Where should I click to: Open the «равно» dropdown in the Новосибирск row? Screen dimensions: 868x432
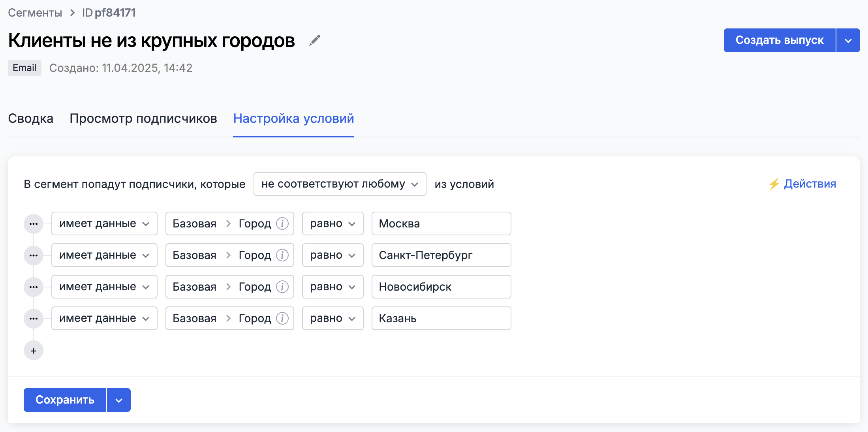click(333, 287)
